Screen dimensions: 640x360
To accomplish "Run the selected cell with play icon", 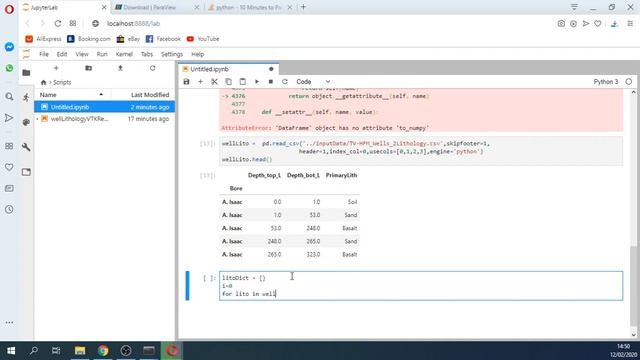I will [x=257, y=82].
